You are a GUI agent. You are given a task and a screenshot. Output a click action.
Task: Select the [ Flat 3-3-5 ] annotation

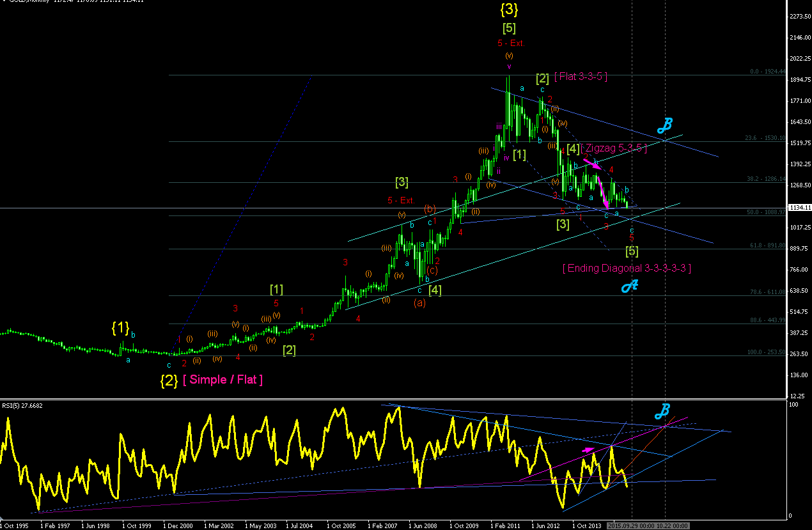[x=581, y=77]
